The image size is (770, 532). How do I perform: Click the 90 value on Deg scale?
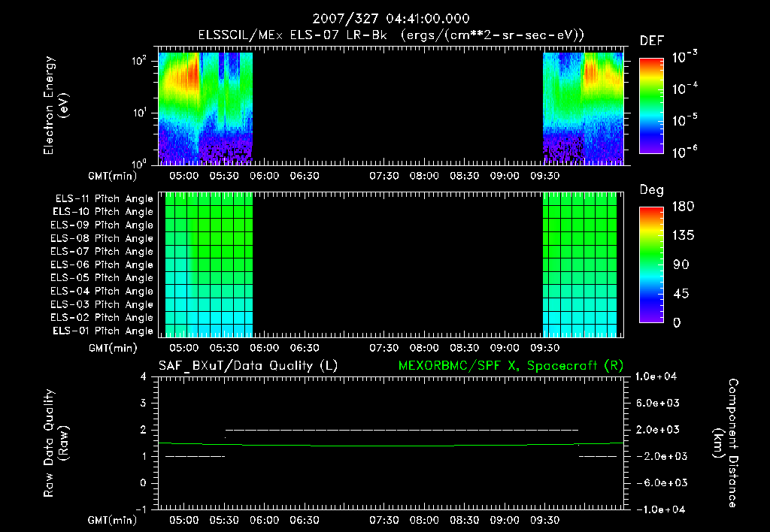click(x=681, y=265)
